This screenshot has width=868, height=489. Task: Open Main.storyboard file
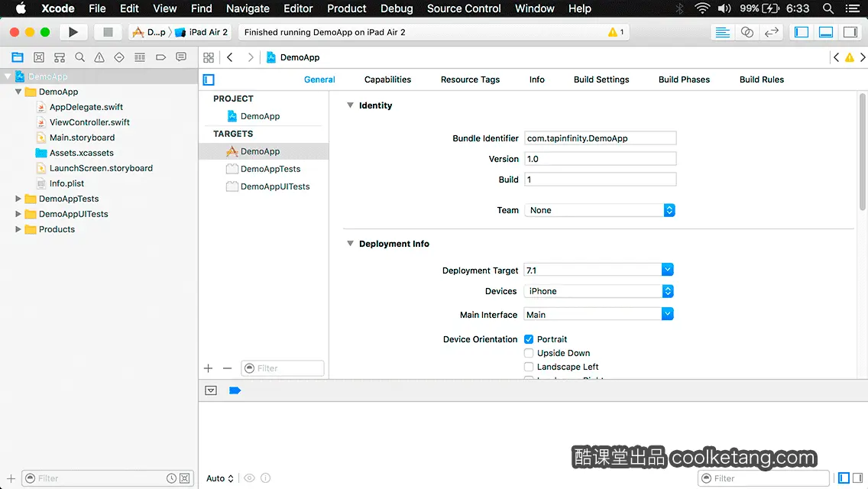point(82,138)
